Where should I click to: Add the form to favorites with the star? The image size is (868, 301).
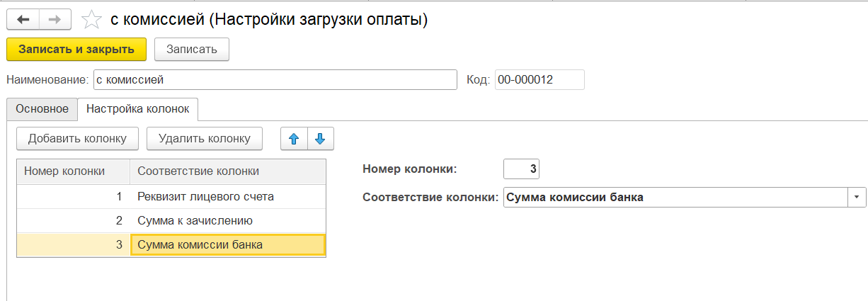92,20
